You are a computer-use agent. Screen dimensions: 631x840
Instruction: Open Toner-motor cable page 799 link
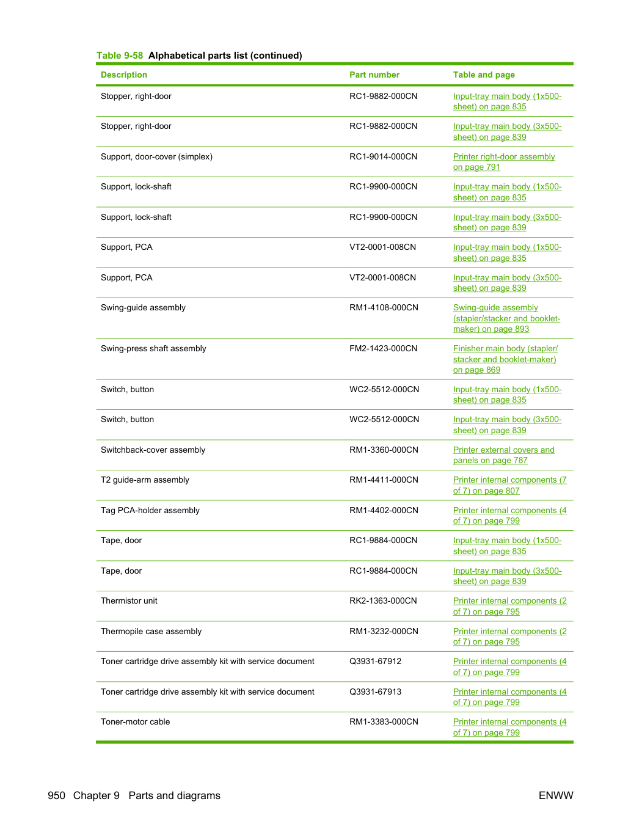(510, 727)
